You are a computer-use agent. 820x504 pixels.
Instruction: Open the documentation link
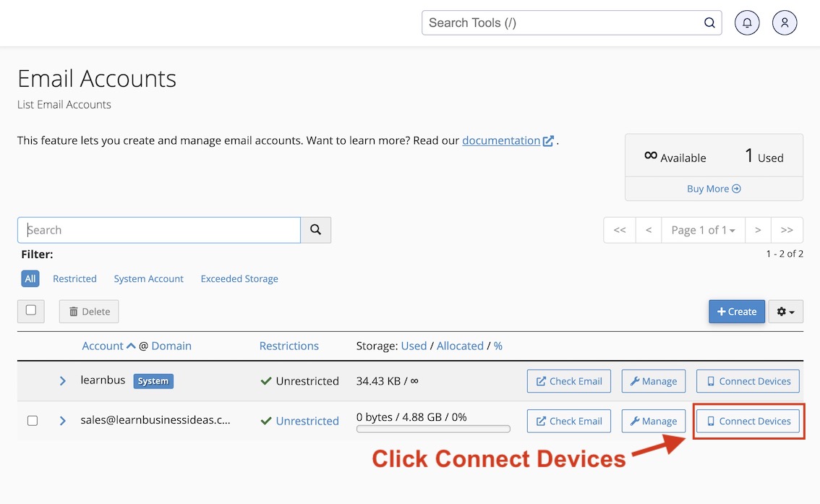pyautogui.click(x=503, y=140)
